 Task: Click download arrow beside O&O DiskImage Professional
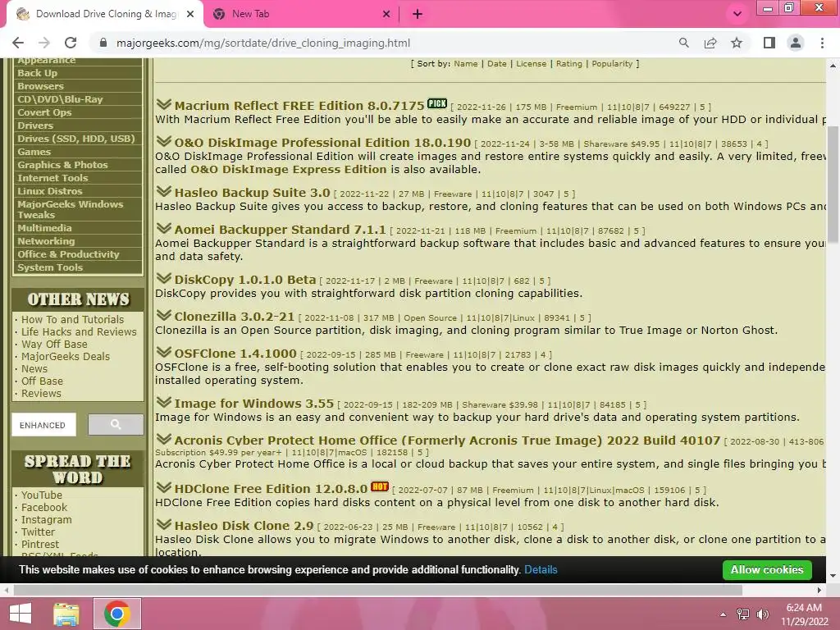tap(164, 141)
